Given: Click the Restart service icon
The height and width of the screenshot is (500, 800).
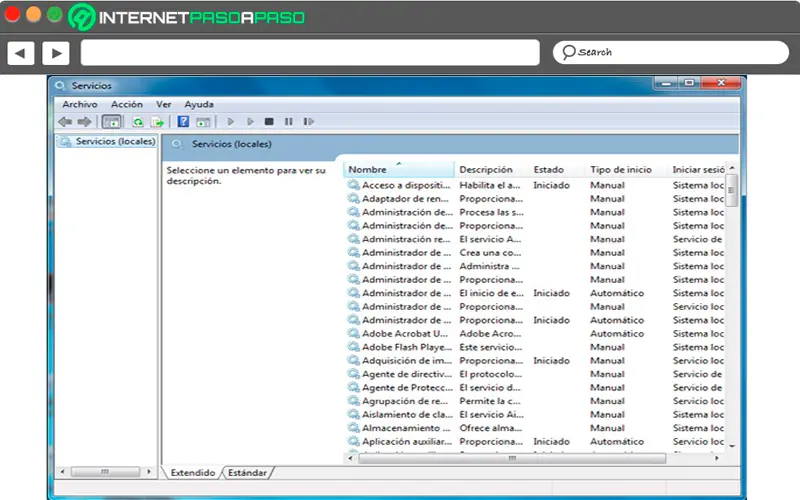Looking at the screenshot, I should [x=308, y=122].
